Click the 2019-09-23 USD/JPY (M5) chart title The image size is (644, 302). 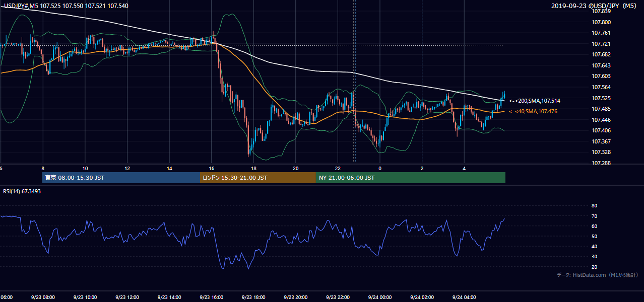(594, 6)
